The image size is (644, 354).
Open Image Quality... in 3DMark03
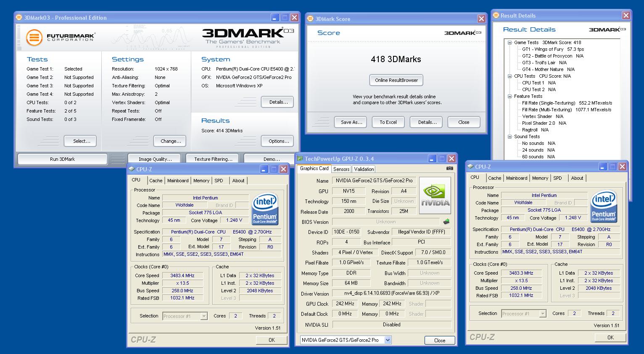click(155, 159)
